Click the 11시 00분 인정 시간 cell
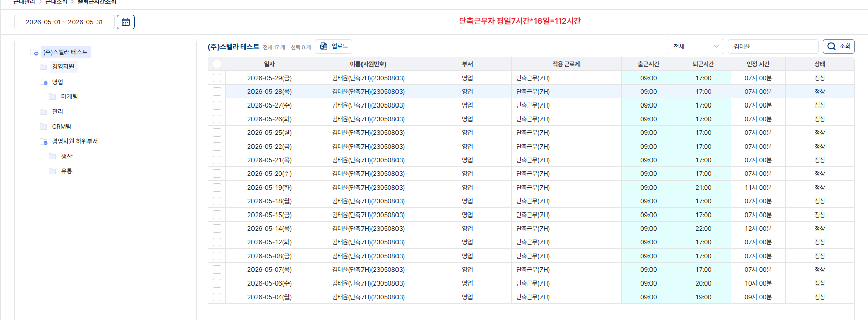The width and height of the screenshot is (868, 320). tap(758, 187)
